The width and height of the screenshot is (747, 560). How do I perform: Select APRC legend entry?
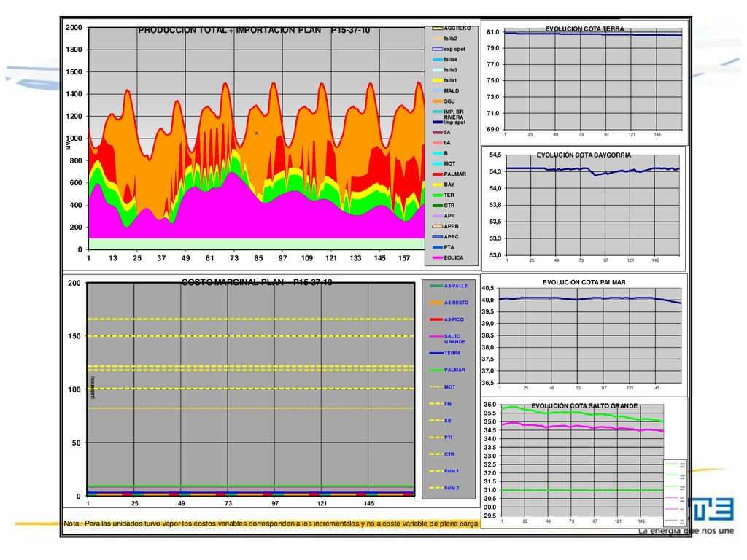tap(445, 237)
